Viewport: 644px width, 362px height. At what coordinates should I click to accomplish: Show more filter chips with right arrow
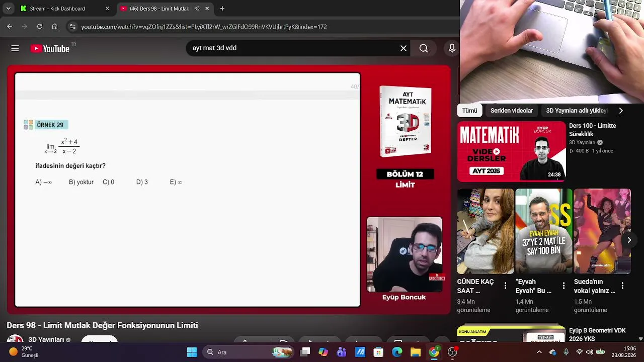click(x=621, y=111)
